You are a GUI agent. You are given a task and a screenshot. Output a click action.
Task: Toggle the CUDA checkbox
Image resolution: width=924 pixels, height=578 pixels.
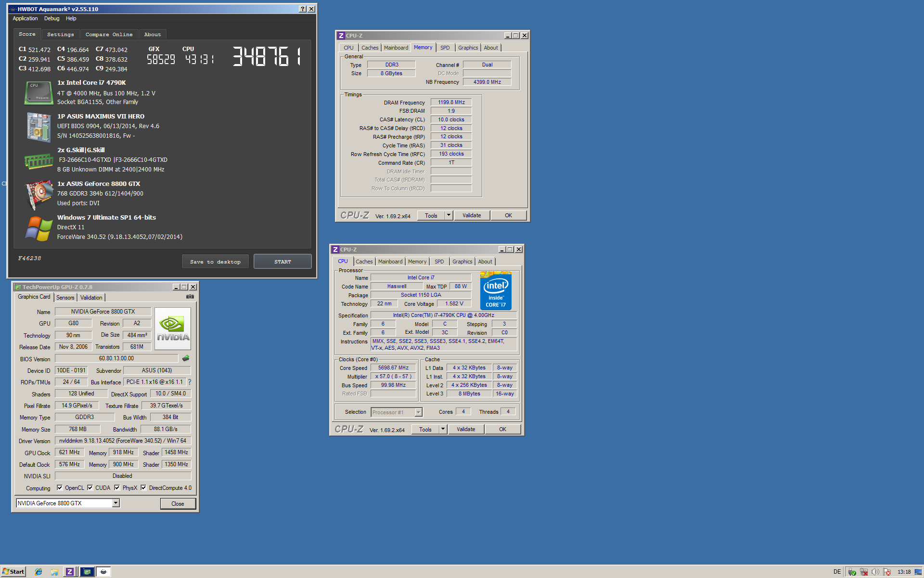click(90, 487)
